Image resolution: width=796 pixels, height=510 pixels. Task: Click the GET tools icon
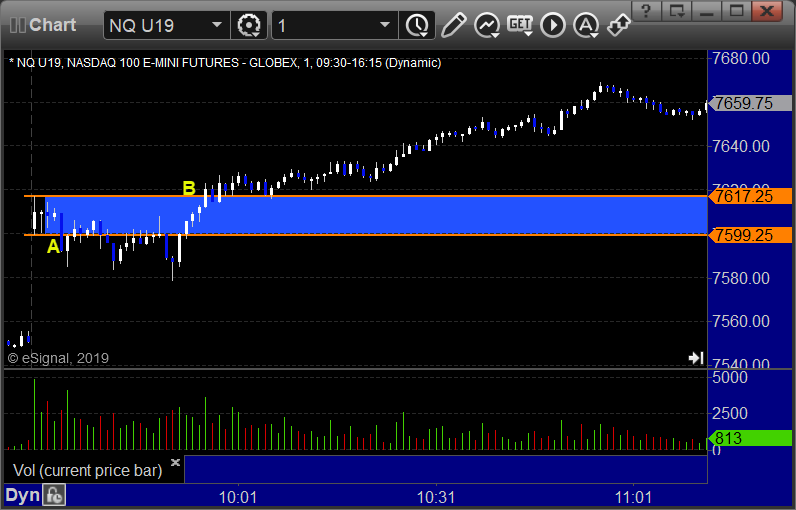(x=520, y=25)
